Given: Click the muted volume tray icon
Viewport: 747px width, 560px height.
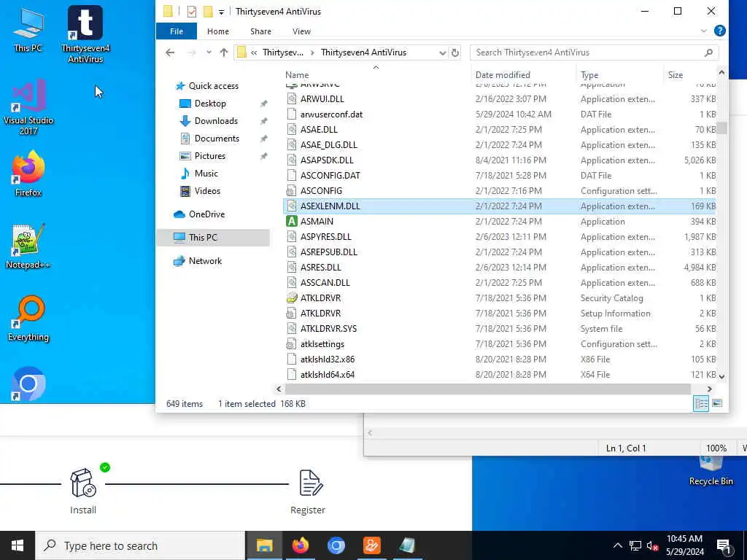Looking at the screenshot, I should 652,545.
